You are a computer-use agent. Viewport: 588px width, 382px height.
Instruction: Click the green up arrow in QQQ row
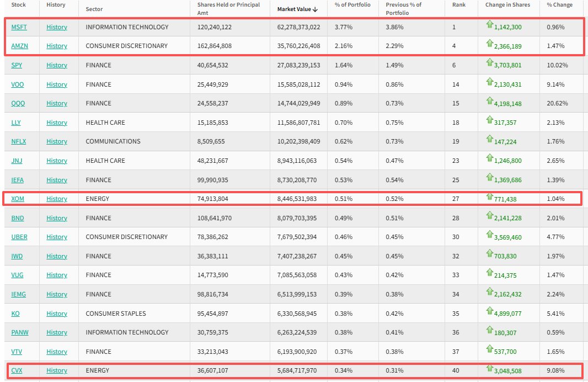coord(489,100)
